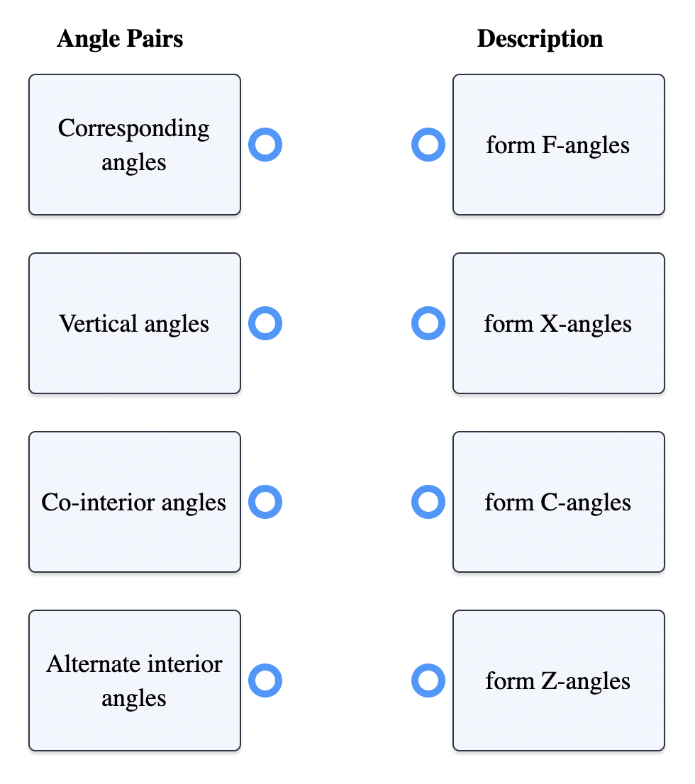Click the form C-angles card
695x784 pixels.
pyautogui.click(x=558, y=502)
